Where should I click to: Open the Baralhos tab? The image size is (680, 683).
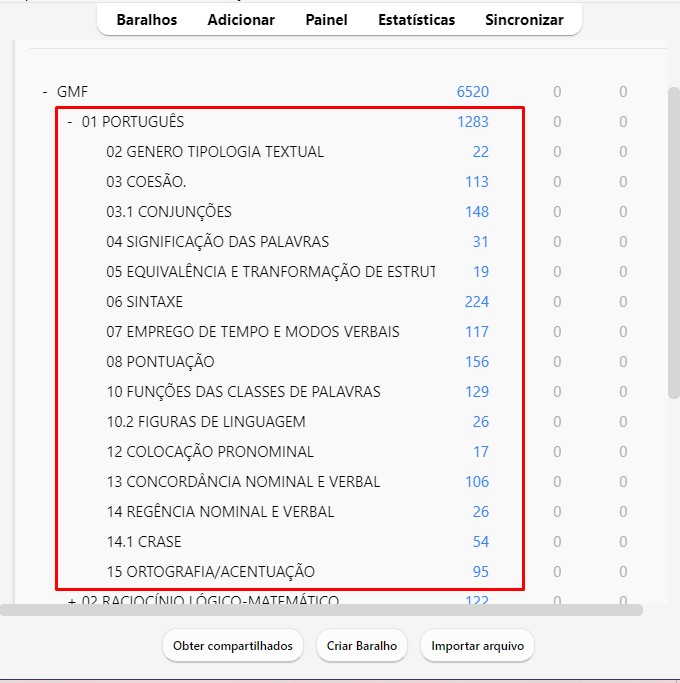click(147, 20)
